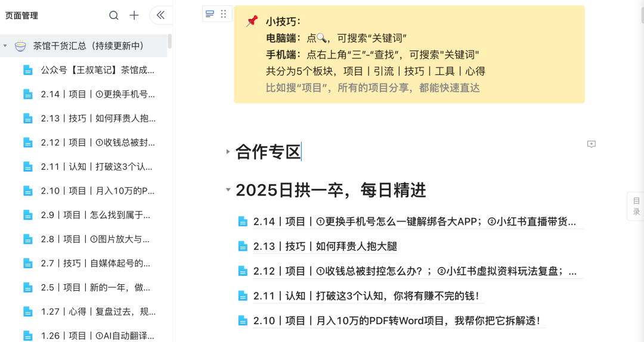
Task: Click doc icon of sidebar 2.5 item
Action: [x=28, y=287]
